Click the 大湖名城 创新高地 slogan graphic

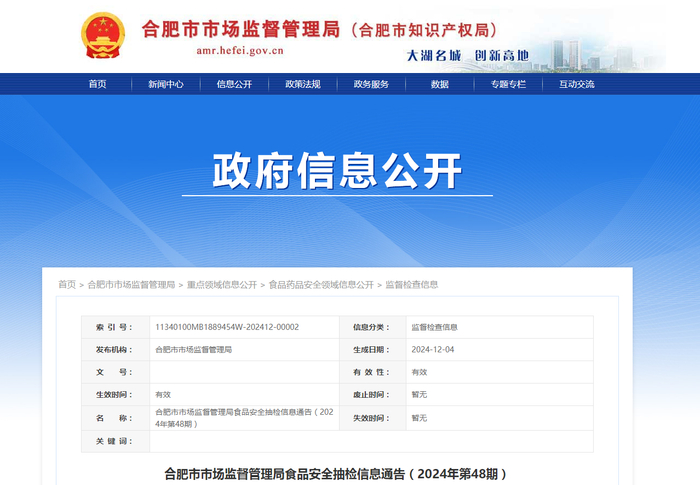(468, 56)
